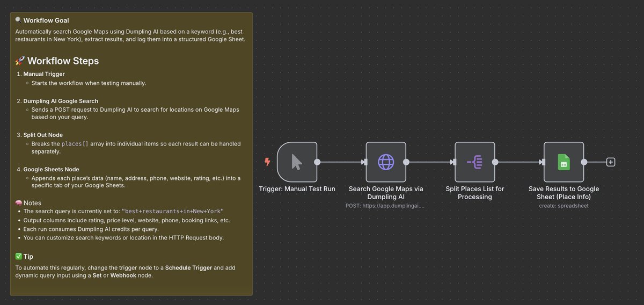
Task: Open the Google Sheets save results node
Action: (563, 162)
